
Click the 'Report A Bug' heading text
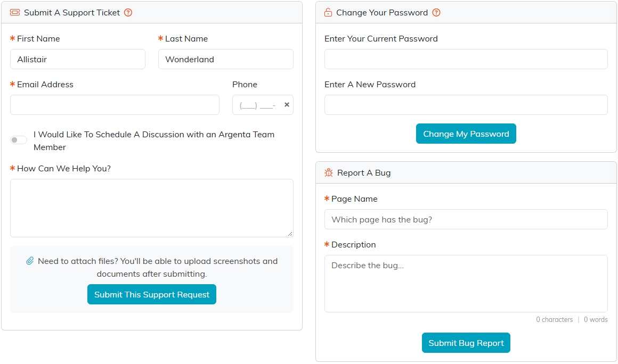[x=364, y=173]
